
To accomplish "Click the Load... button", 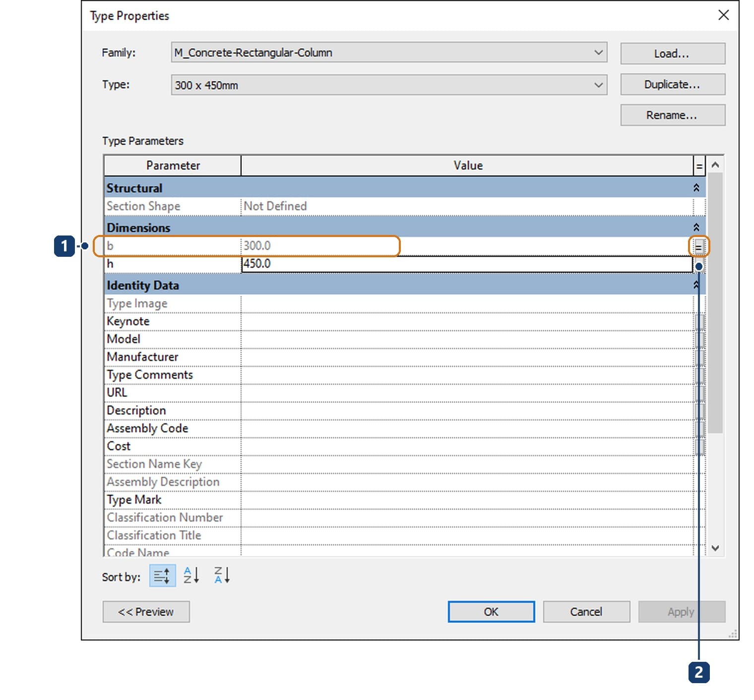I will (x=673, y=54).
